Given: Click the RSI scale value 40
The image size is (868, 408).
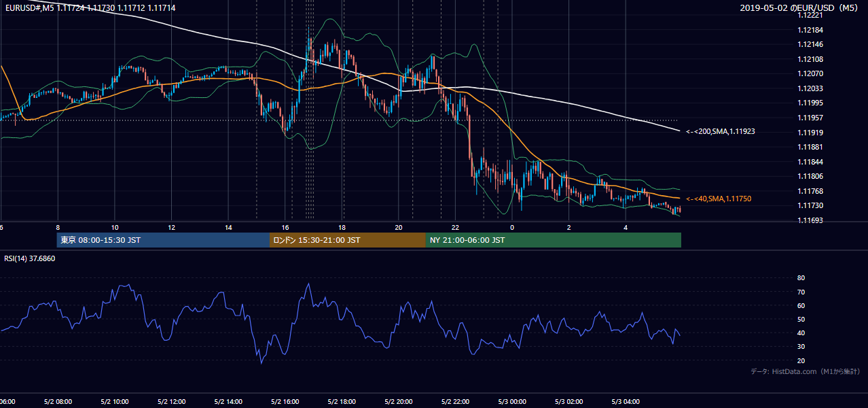Looking at the screenshot, I should (801, 333).
